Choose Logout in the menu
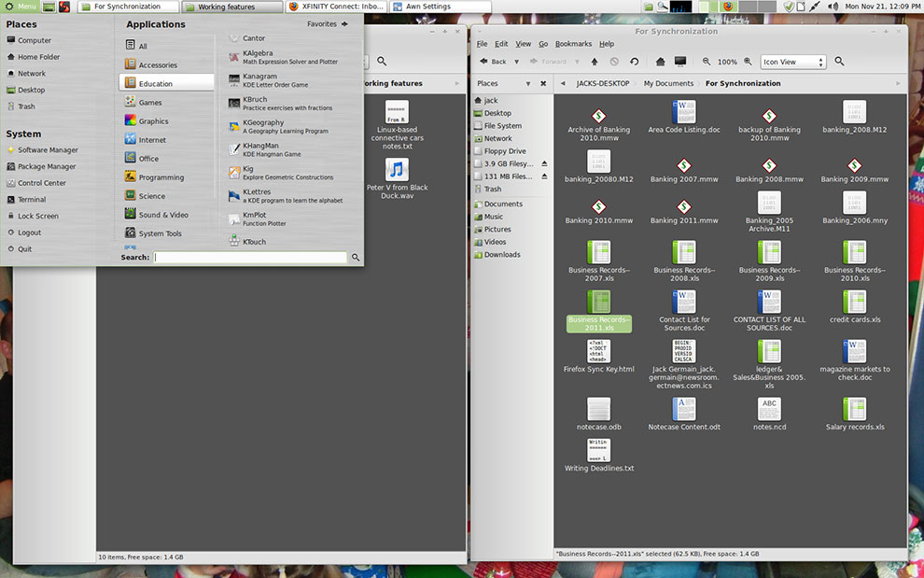The width and height of the screenshot is (924, 578). 24,233
